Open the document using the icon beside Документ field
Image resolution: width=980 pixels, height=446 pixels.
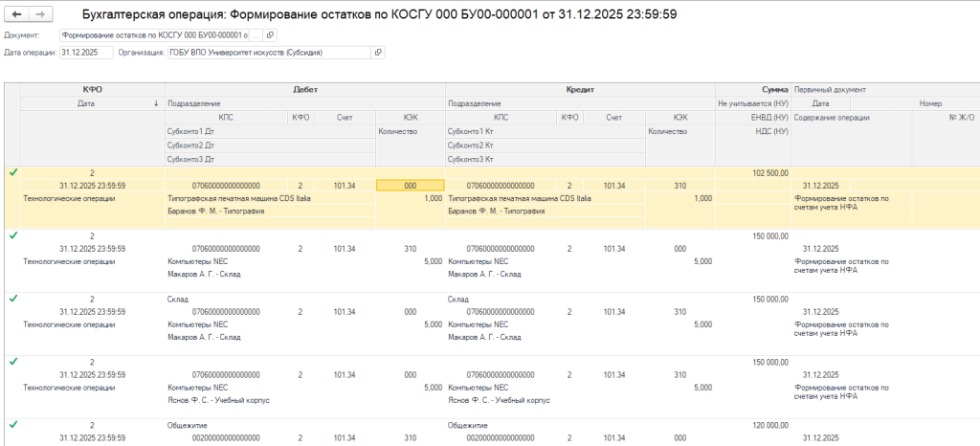272,35
